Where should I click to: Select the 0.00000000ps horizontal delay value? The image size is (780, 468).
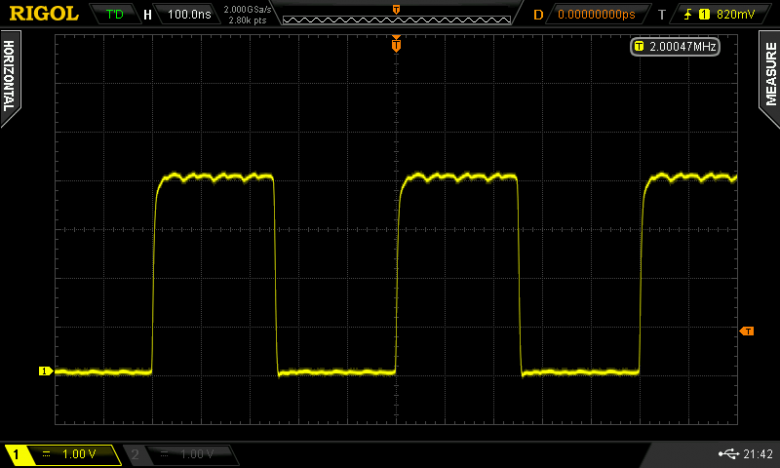pyautogui.click(x=596, y=15)
